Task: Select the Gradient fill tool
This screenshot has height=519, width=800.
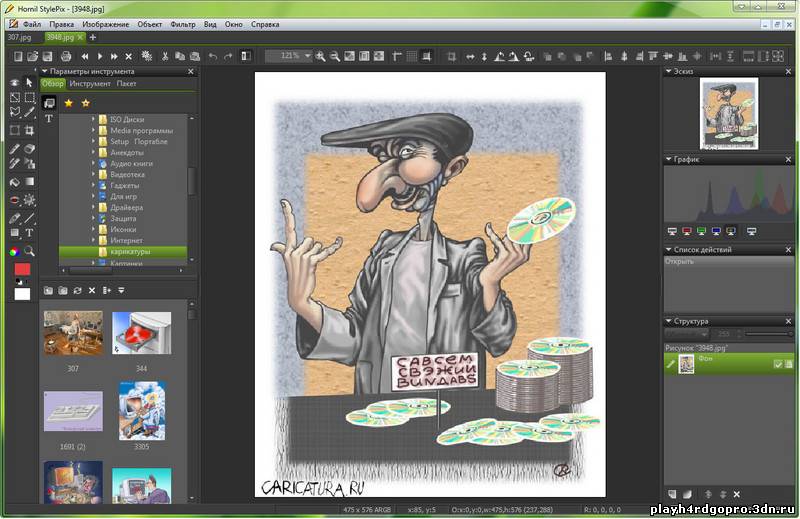Action: [x=30, y=182]
